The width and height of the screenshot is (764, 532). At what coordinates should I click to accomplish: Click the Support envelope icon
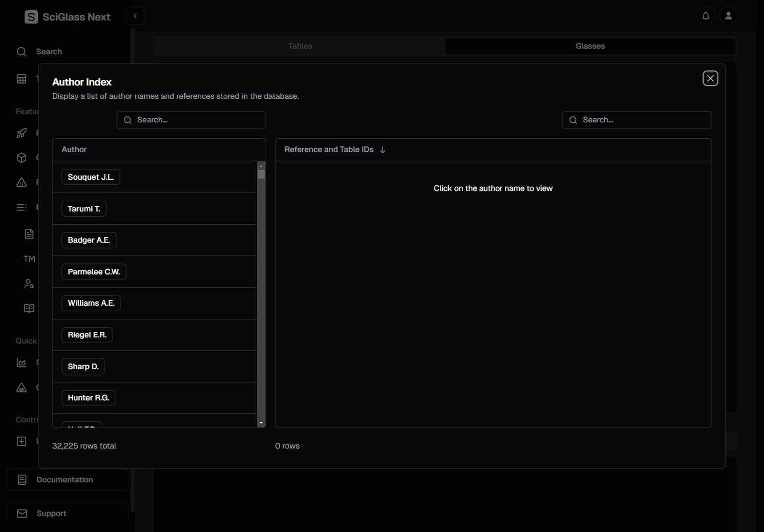click(x=22, y=514)
